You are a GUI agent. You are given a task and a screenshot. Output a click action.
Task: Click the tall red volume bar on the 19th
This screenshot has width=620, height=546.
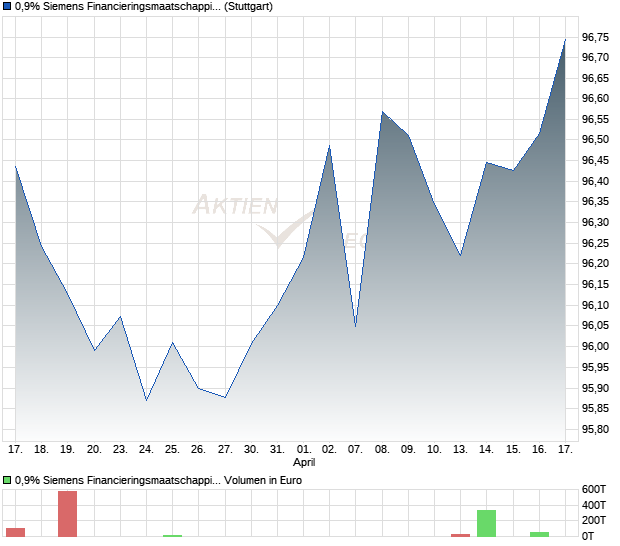coord(68,514)
